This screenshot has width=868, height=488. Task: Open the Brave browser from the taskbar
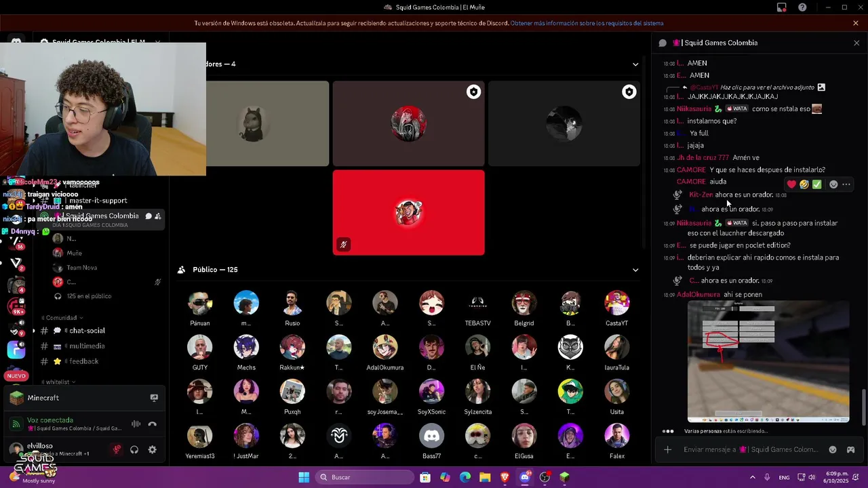tap(505, 477)
